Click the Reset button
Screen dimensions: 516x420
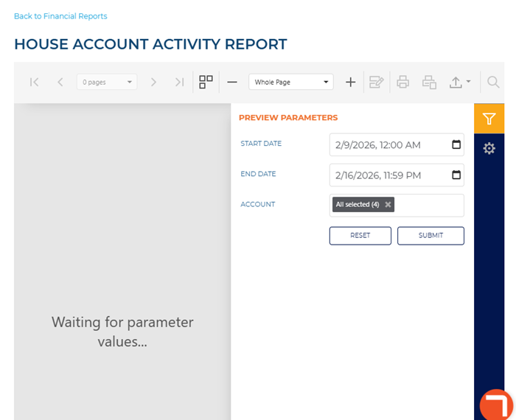pyautogui.click(x=360, y=236)
